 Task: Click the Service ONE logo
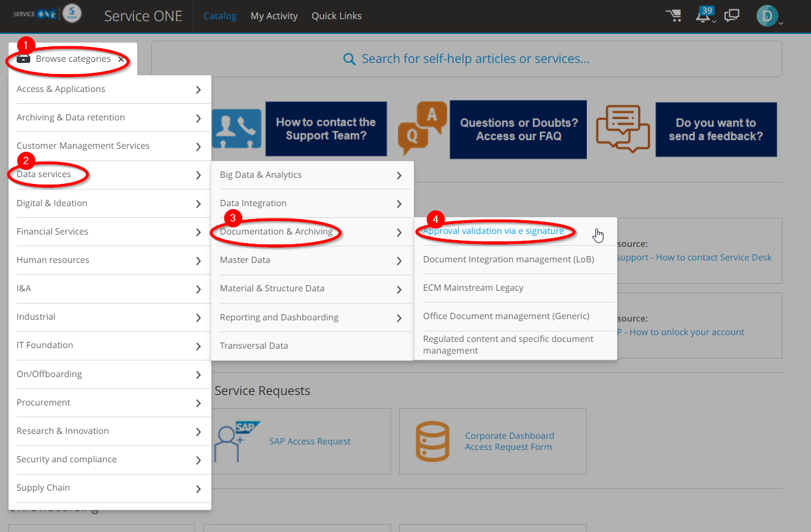point(47,15)
